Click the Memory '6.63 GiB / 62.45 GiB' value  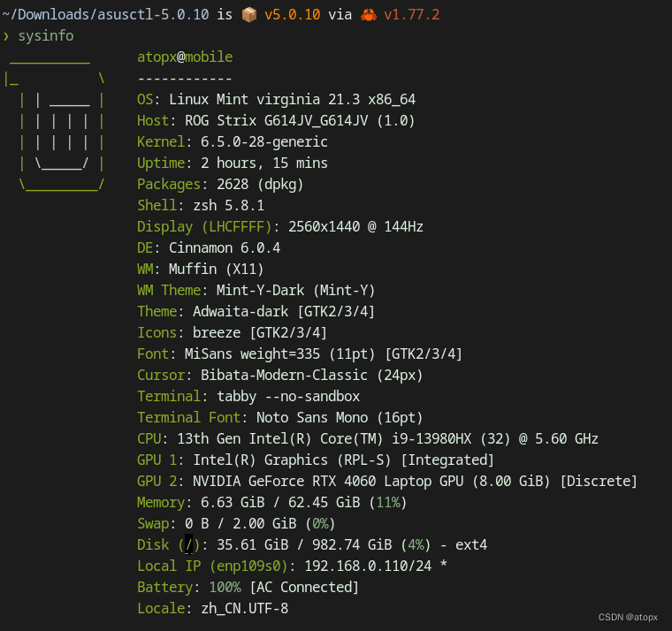point(280,503)
